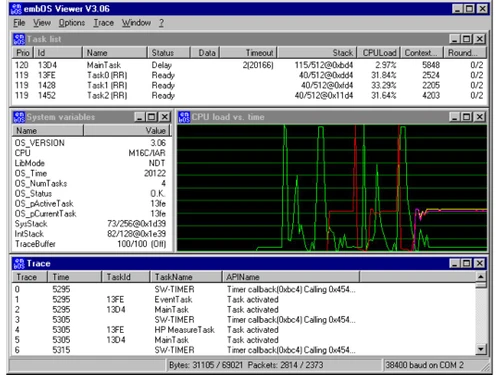This screenshot has width=500, height=375.
Task: Open the Options menu
Action: point(72,23)
